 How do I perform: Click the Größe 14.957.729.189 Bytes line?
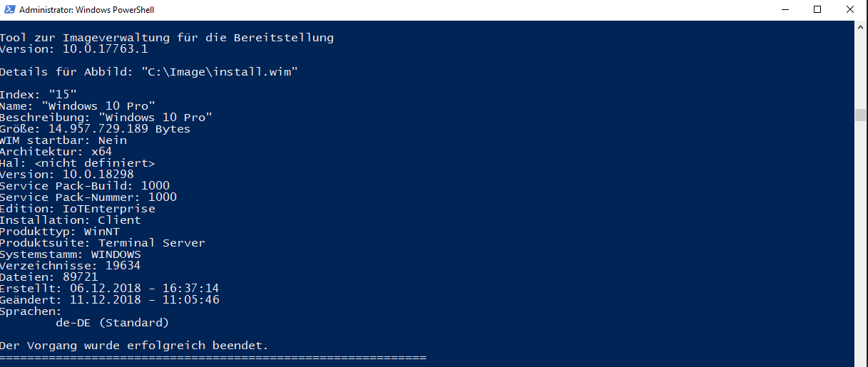point(96,129)
